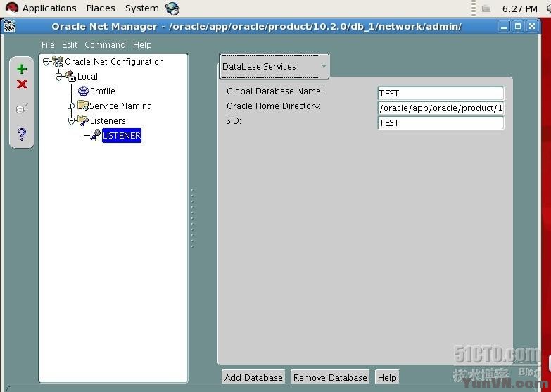Open the Database Services dropdown

point(274,66)
